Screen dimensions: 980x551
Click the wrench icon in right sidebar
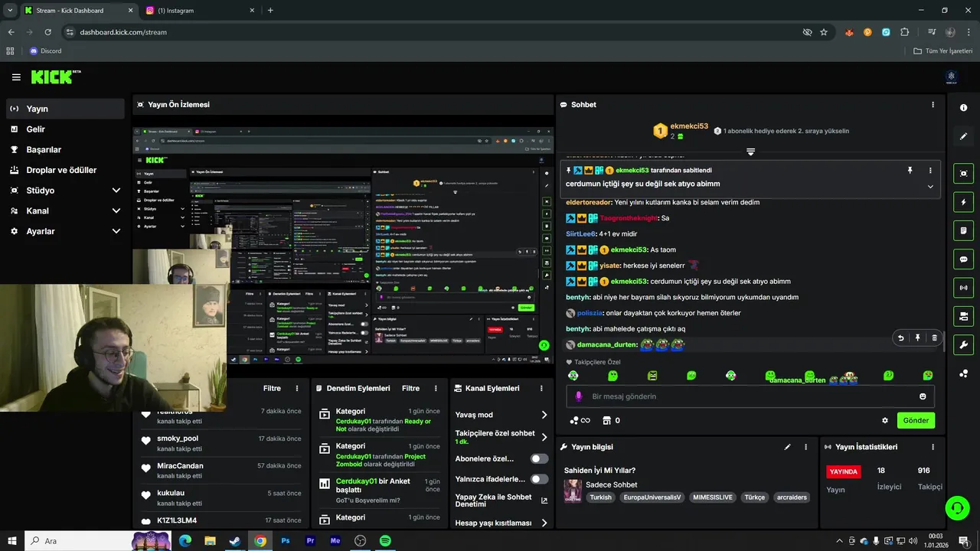click(963, 344)
